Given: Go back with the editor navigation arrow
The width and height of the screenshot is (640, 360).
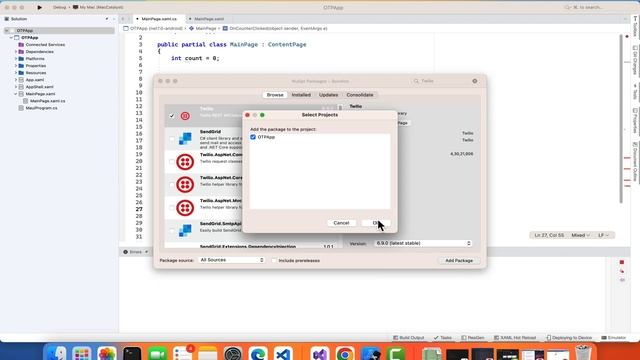Looking at the screenshot, I should 122,19.
